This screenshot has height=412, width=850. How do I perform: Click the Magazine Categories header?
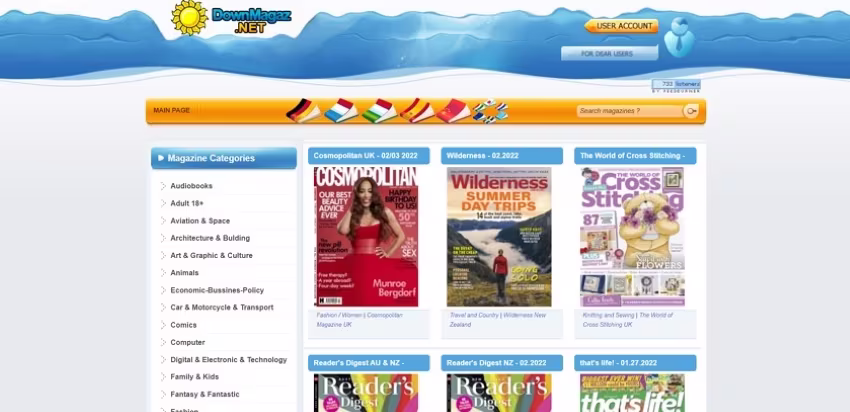224,158
